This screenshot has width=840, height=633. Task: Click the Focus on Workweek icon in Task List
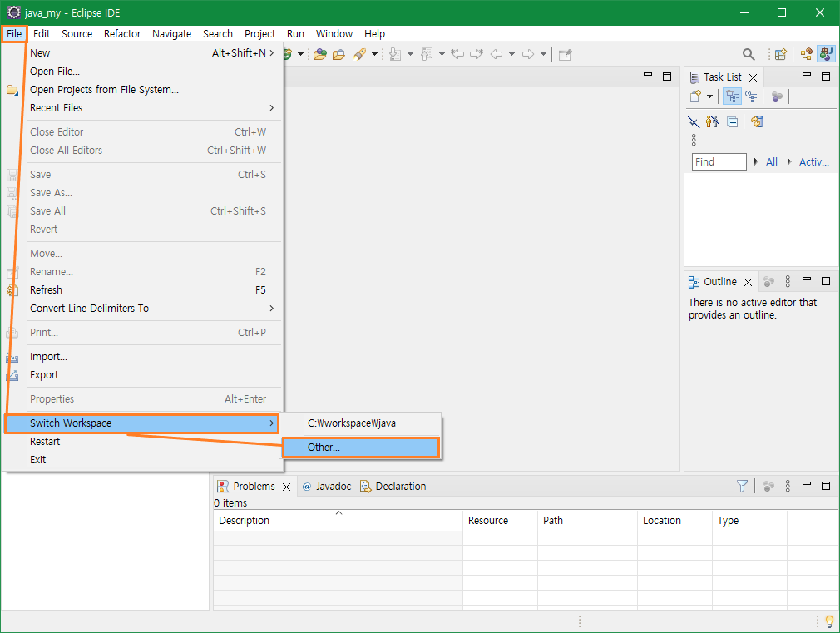tap(777, 97)
